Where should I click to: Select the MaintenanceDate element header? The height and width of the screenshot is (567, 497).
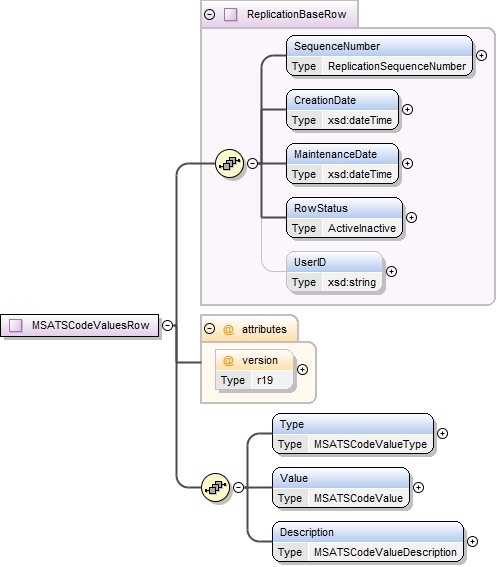pyautogui.click(x=342, y=154)
